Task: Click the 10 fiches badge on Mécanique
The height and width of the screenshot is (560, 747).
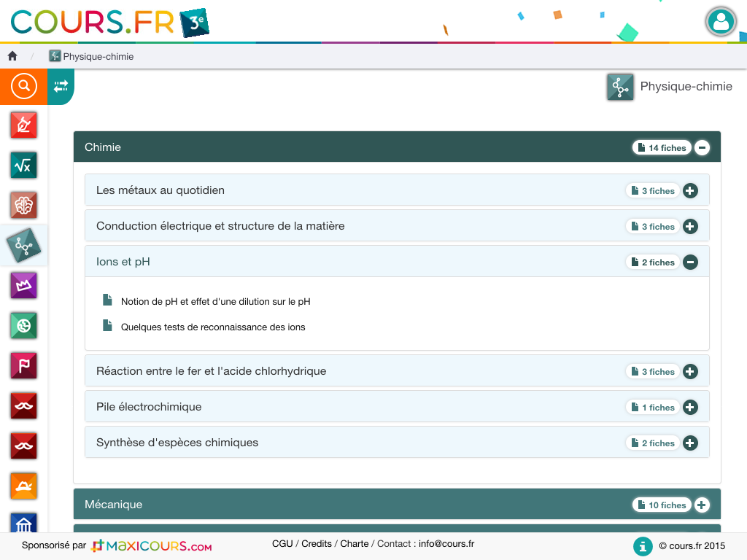Action: tap(662, 505)
